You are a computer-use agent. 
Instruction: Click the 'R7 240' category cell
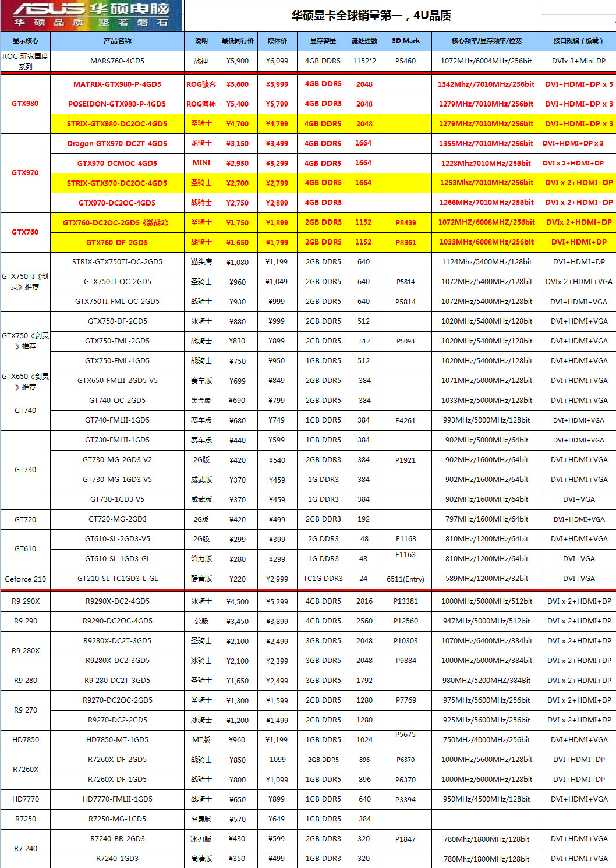(25, 849)
